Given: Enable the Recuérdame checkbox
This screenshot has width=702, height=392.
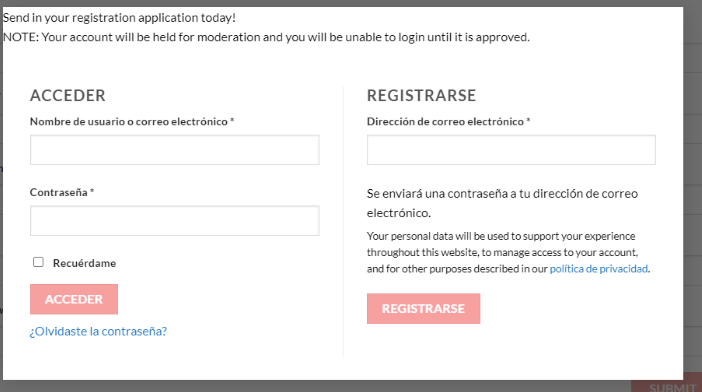Looking at the screenshot, I should point(39,262).
